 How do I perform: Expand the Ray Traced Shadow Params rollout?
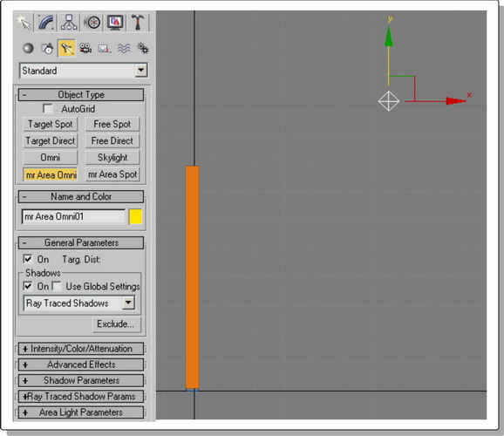point(81,397)
